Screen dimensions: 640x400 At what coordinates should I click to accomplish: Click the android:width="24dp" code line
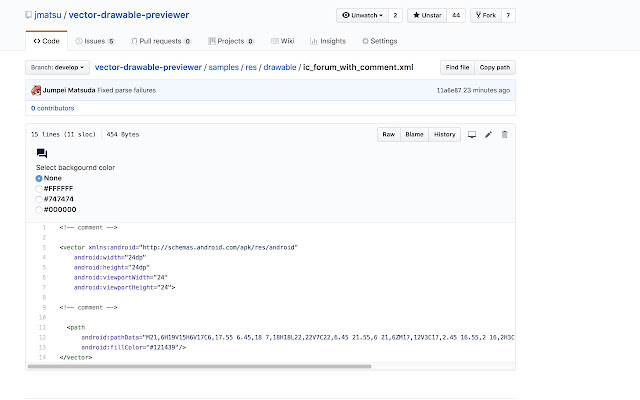(x=110, y=258)
